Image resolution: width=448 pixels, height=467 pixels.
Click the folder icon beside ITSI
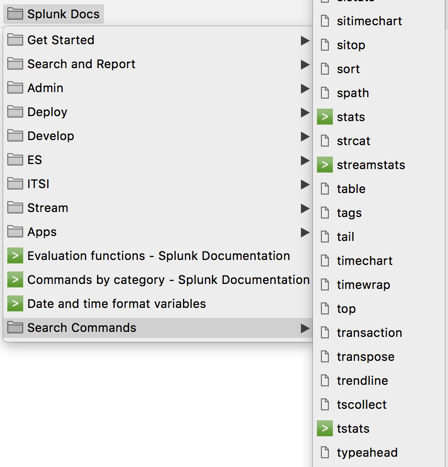tap(15, 184)
